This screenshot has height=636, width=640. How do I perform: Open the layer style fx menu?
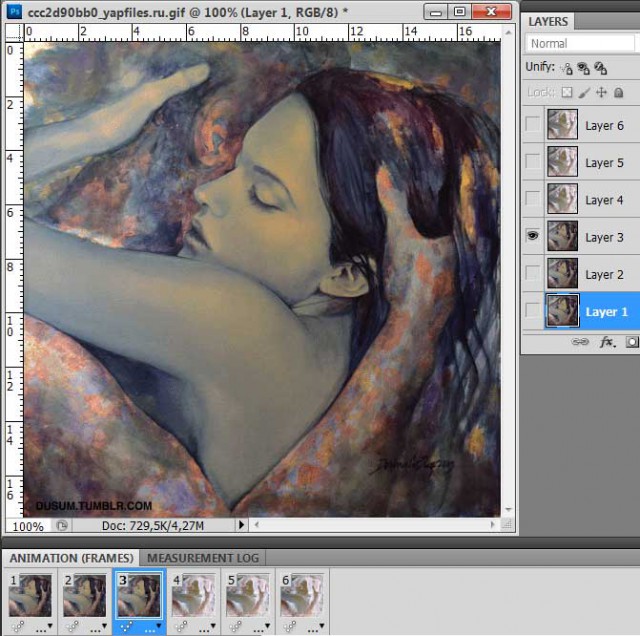[606, 341]
